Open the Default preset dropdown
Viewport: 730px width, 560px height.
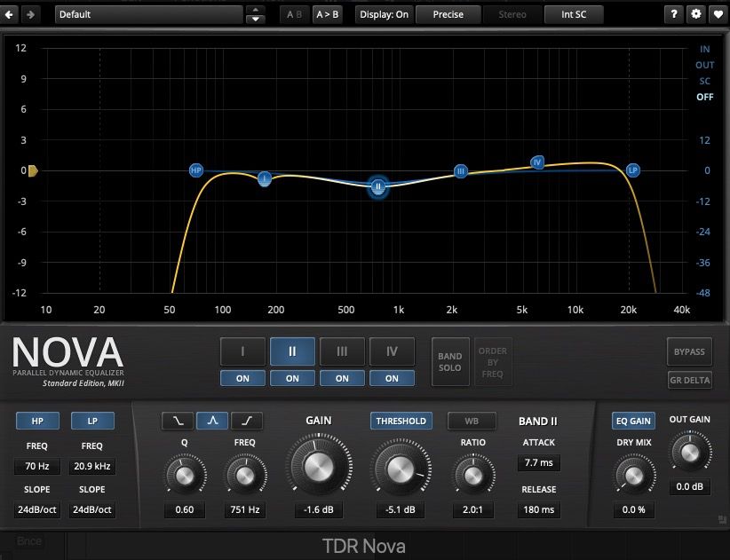[148, 14]
